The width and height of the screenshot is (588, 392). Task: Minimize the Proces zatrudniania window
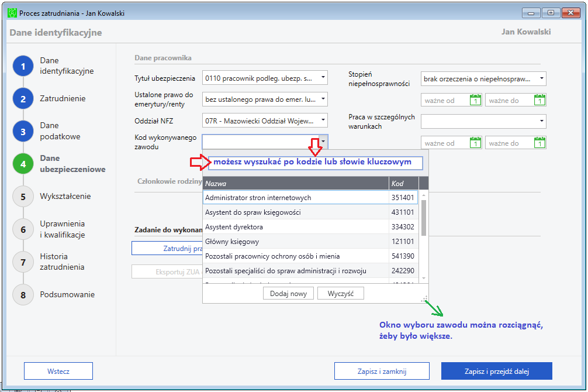(531, 13)
